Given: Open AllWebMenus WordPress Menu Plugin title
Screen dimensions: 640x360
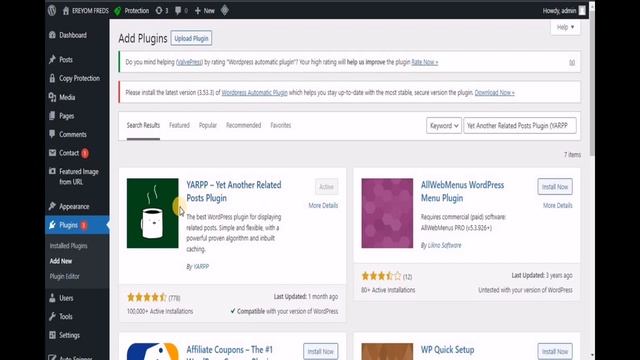Looking at the screenshot, I should [x=462, y=191].
